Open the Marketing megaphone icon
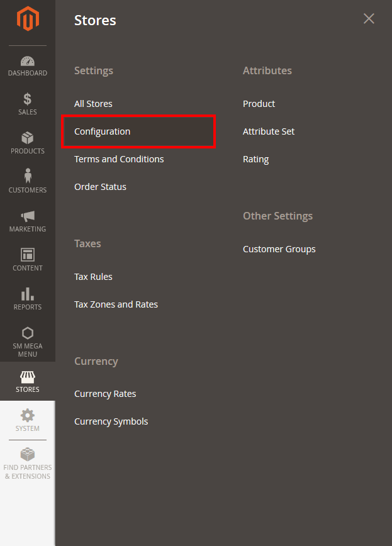The image size is (392, 546). coord(28,216)
